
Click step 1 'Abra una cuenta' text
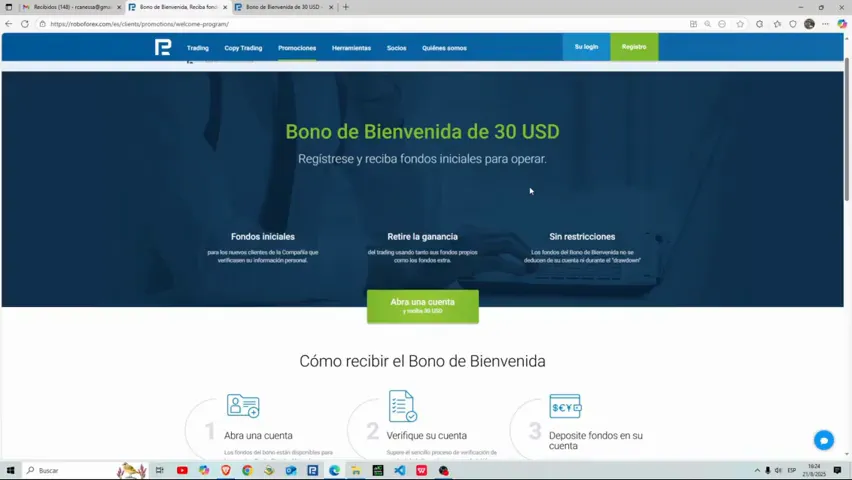pyautogui.click(x=258, y=435)
